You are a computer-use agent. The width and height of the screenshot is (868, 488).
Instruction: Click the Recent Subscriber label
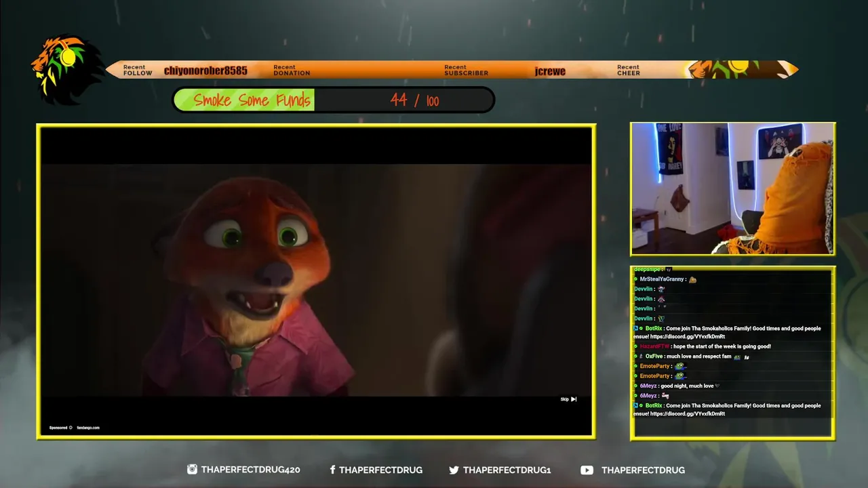click(466, 70)
